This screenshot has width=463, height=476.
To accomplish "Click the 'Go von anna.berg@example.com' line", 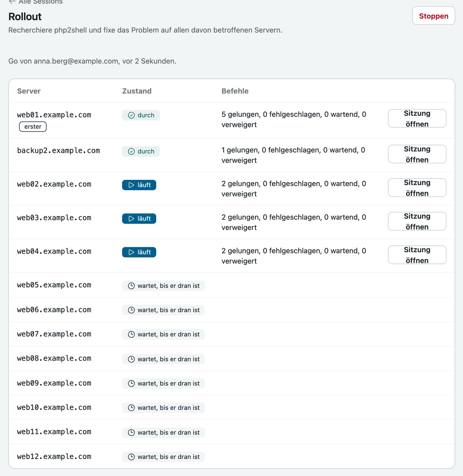I will pos(92,61).
